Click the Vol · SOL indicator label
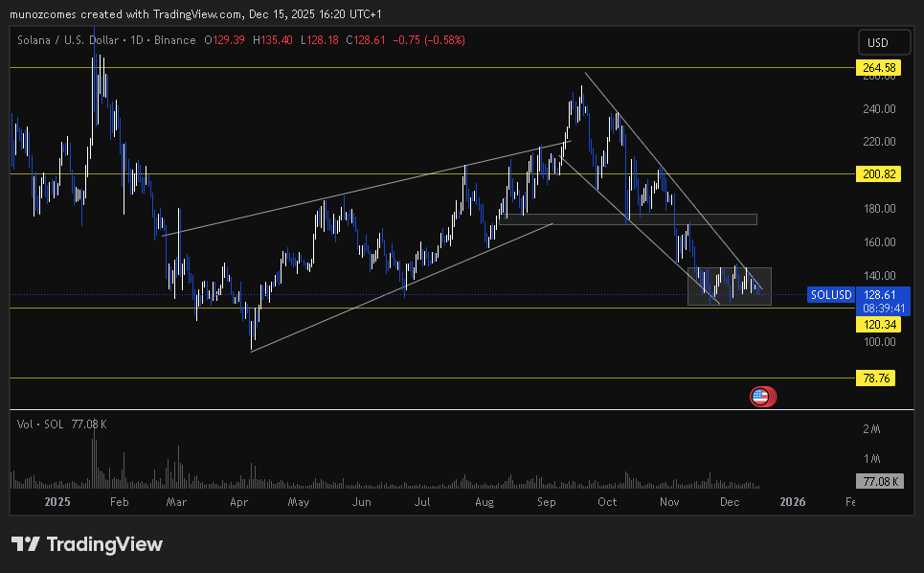Screen dimensions: 924x573 point(40,424)
